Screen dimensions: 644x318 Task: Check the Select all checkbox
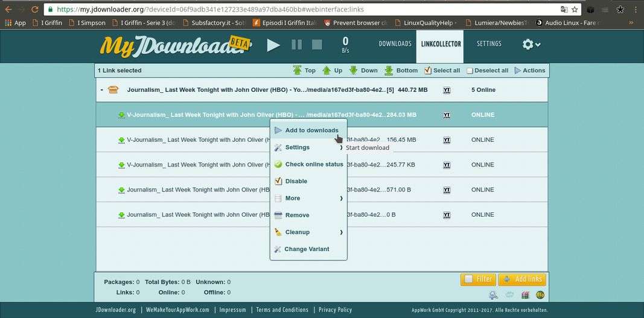point(428,71)
